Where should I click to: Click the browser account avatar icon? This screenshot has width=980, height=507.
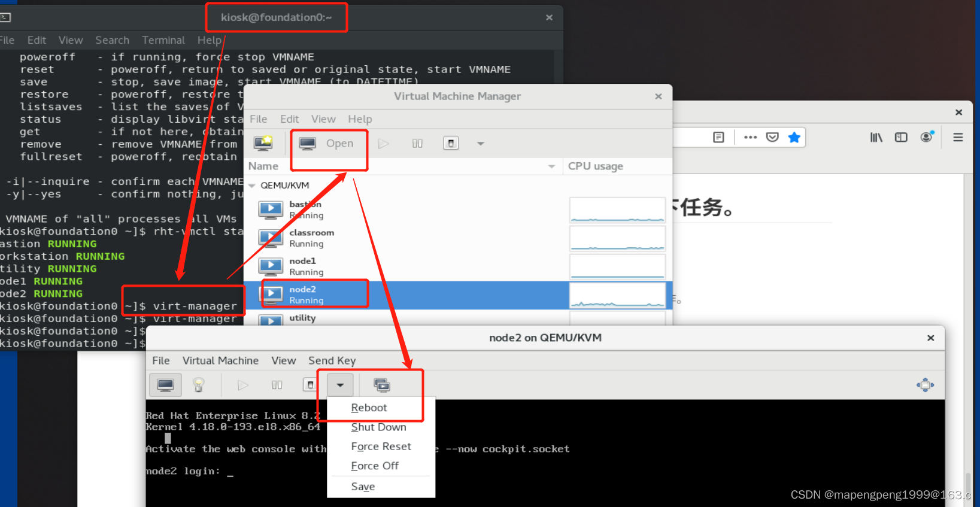pos(927,137)
